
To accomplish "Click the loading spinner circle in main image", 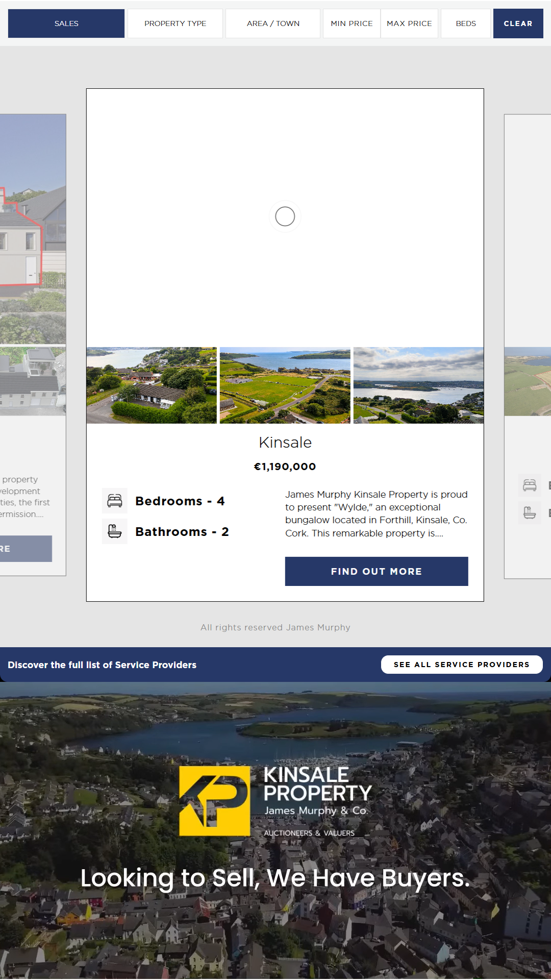I will [x=285, y=216].
